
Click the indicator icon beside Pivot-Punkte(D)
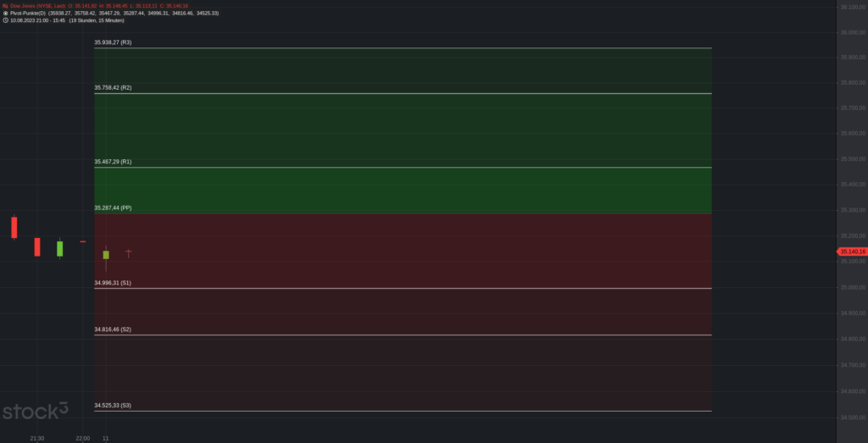point(6,13)
